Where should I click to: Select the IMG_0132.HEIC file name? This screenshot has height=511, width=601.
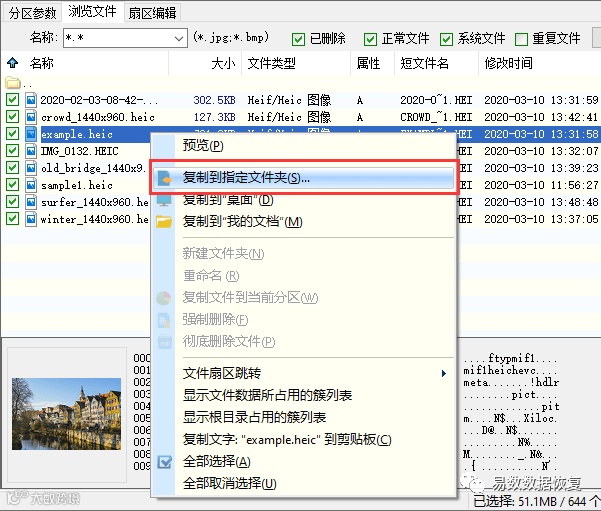coord(79,151)
